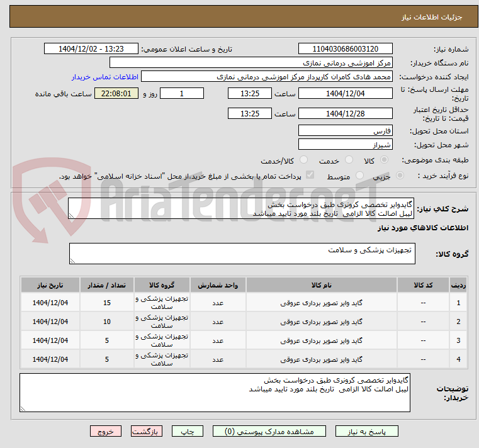Click the buyer notes 'توضیحات خریدار' textarea
Viewport: 479px width, 448px height.
tap(215, 393)
